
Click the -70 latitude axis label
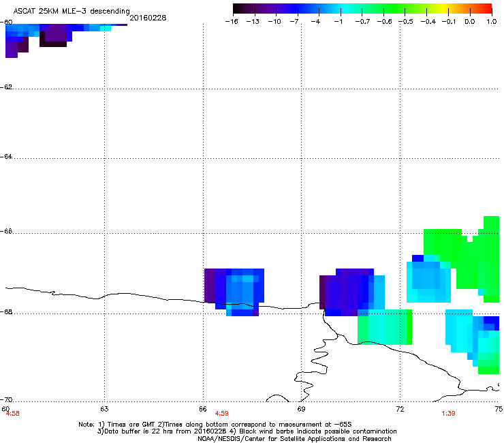(x=6, y=399)
